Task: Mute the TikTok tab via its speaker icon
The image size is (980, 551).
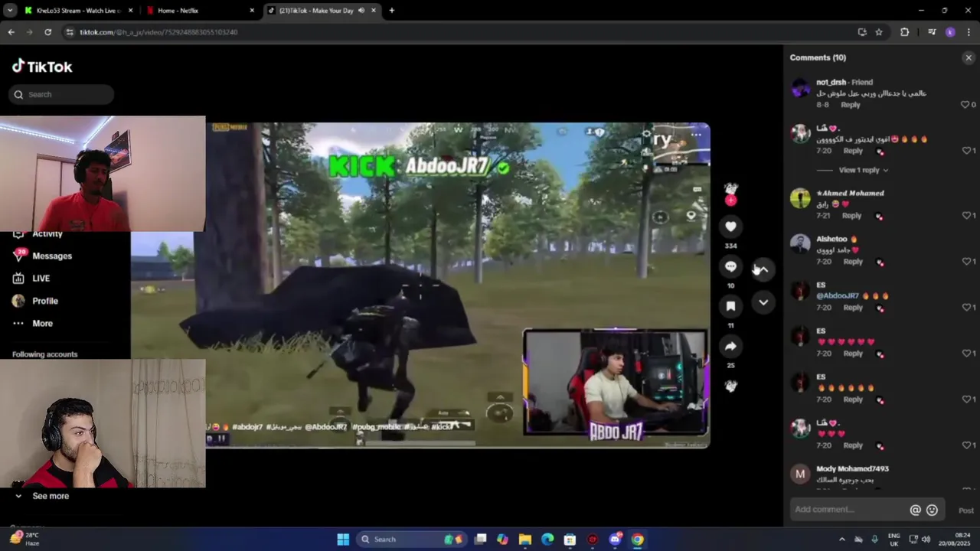Action: [361, 11]
